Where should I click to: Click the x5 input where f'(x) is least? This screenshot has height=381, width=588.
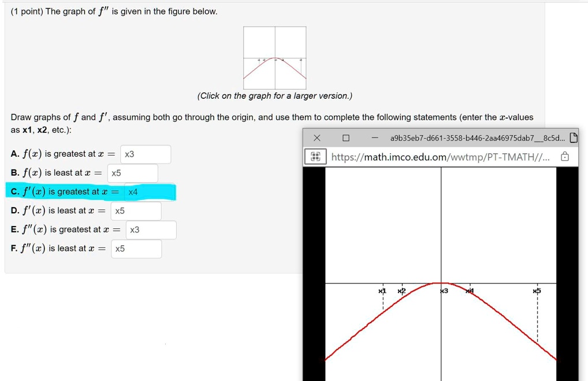136,210
